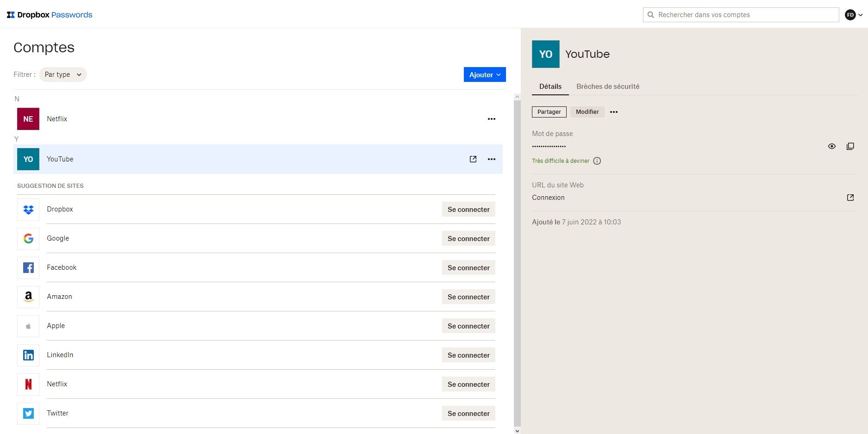
Task: Open the Connexion URL external link icon
Action: click(x=850, y=197)
